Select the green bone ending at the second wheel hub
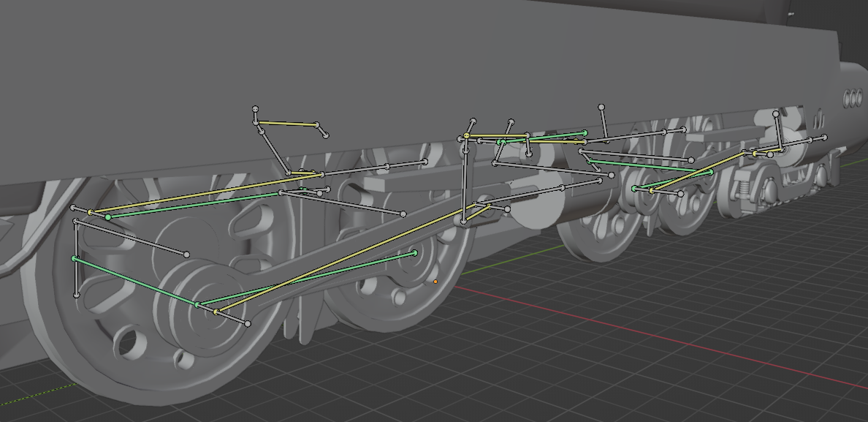This screenshot has height=422, width=868. pyautogui.click(x=306, y=279)
